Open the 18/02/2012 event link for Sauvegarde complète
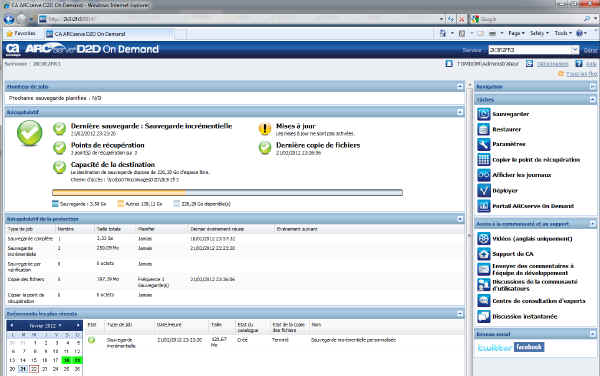600x376 pixels. pos(212,238)
